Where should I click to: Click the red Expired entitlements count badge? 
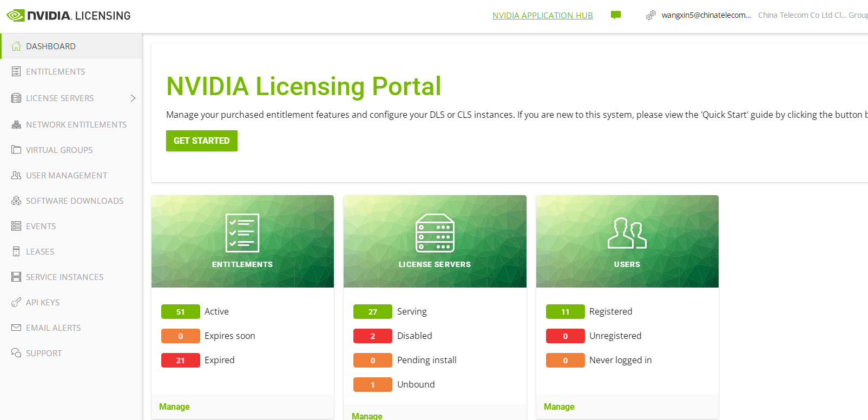click(180, 360)
